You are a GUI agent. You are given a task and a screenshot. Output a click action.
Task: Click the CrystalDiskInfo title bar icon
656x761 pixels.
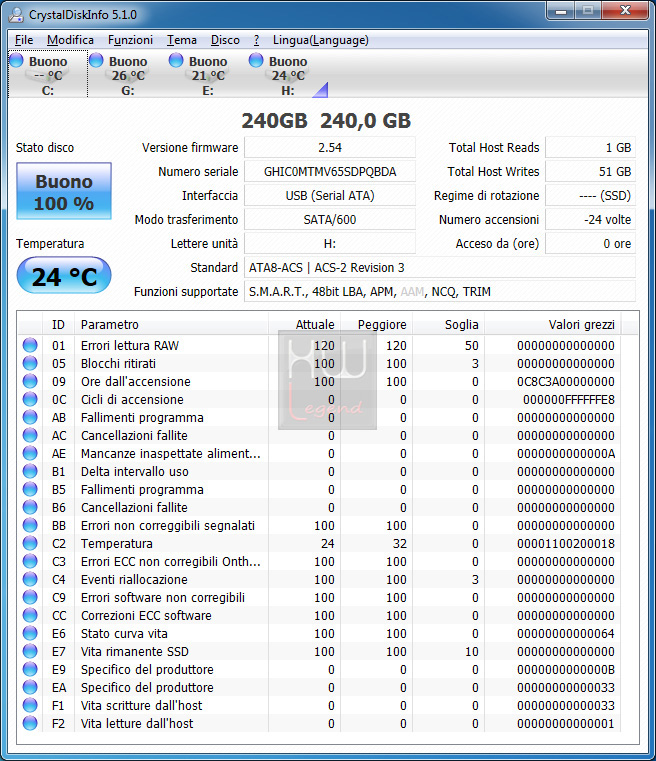[x=16, y=15]
